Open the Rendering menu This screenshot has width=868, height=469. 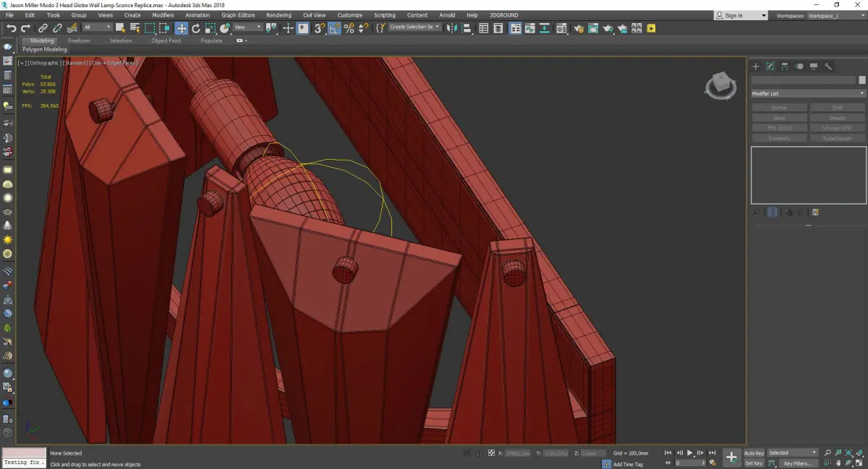coord(278,15)
